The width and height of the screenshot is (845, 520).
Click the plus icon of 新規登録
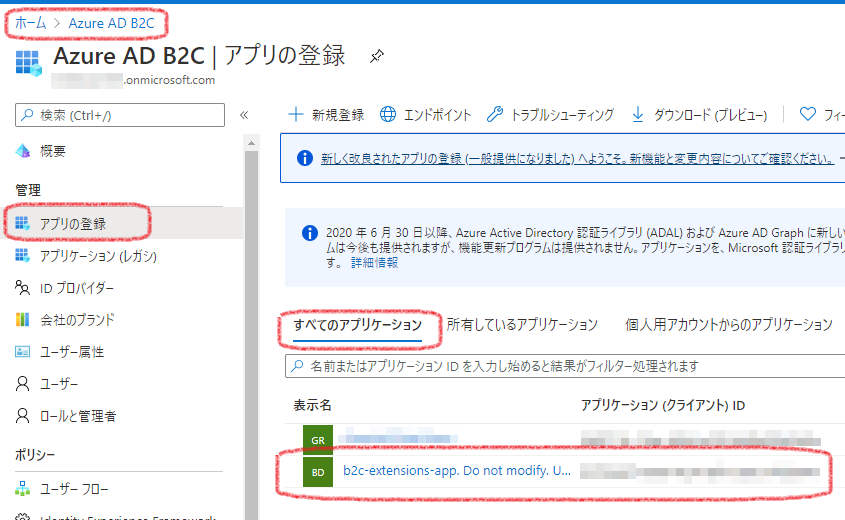click(x=296, y=114)
